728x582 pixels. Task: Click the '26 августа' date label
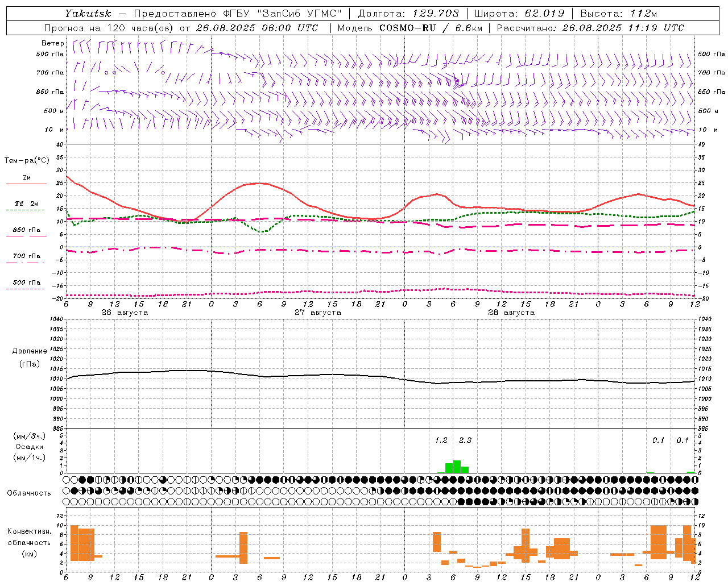(125, 313)
